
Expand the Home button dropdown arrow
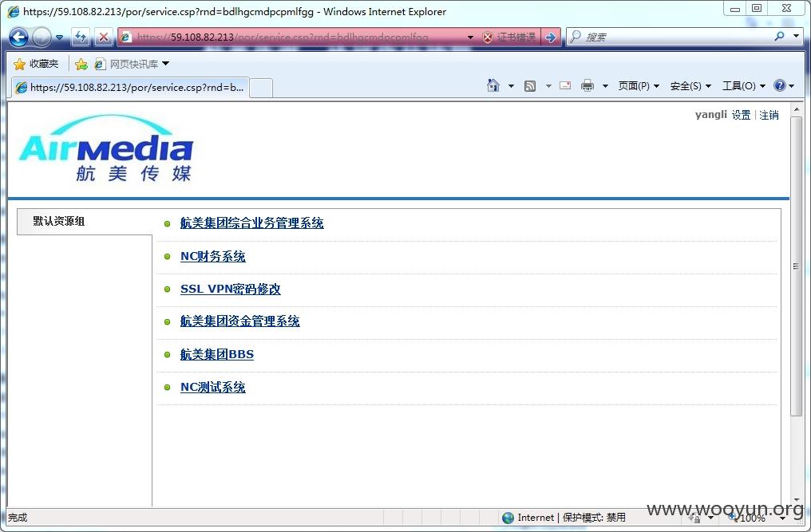tap(511, 86)
